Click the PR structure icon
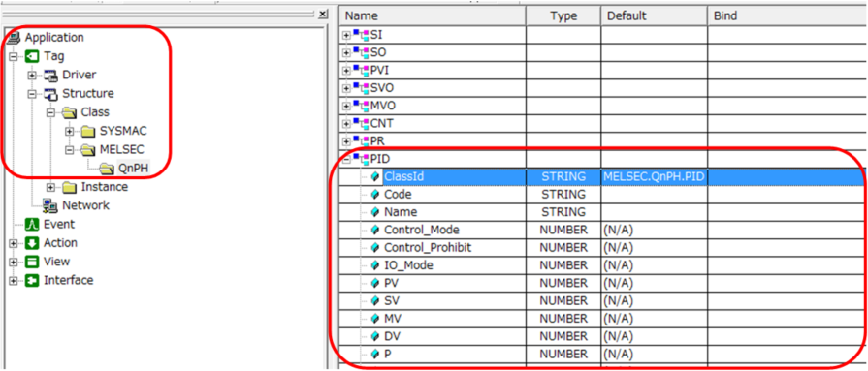This screenshot has width=868, height=371. [x=361, y=142]
